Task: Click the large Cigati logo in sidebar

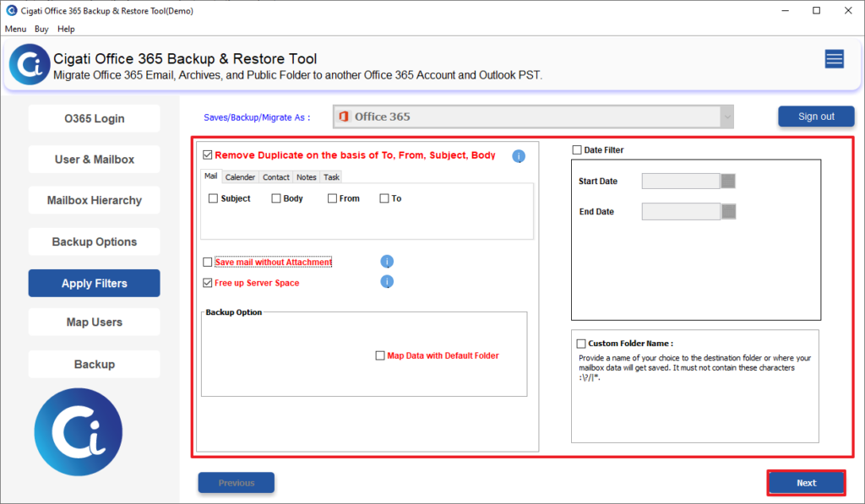Action: (79, 431)
